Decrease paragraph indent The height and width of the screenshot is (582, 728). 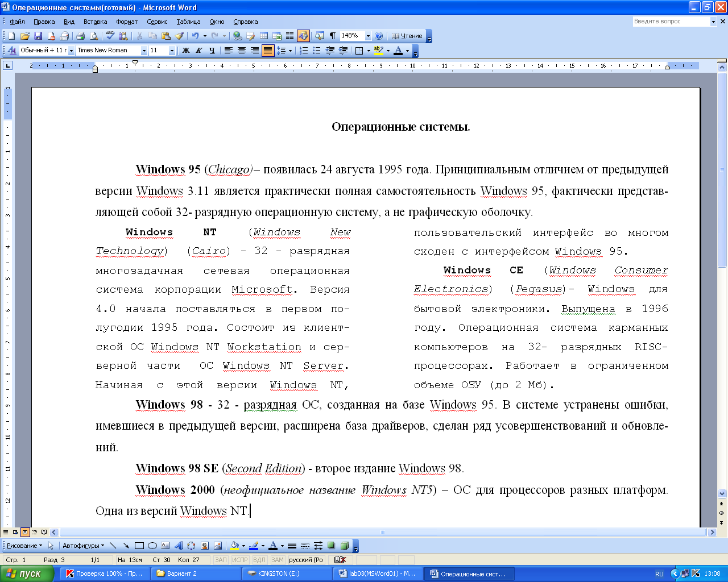click(330, 51)
